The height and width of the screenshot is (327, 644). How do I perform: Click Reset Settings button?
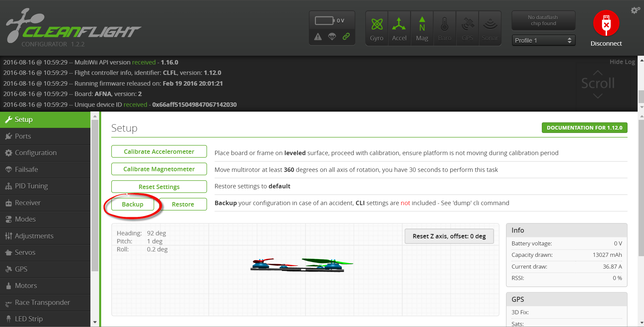tap(159, 187)
